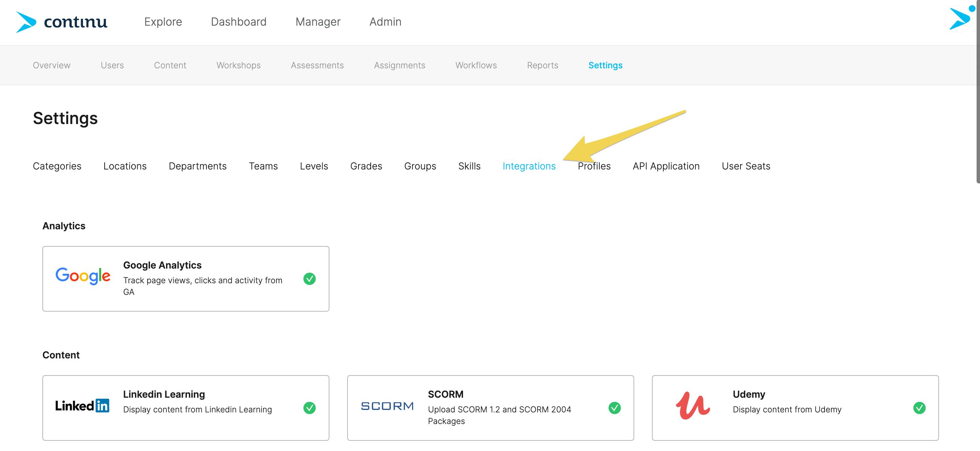Click the Google logo on the Analytics card
The image size is (980, 451).
[83, 276]
